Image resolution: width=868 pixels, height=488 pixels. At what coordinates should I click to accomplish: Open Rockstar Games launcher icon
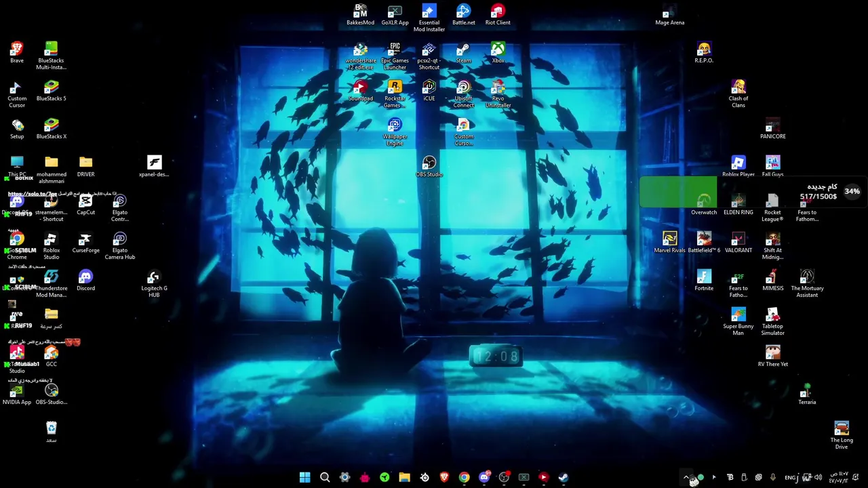pos(395,94)
